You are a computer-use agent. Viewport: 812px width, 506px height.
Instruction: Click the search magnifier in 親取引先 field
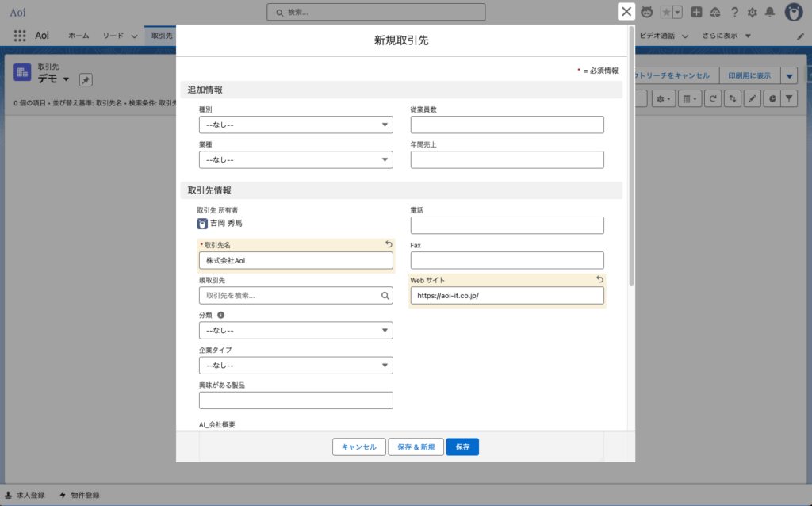point(385,296)
